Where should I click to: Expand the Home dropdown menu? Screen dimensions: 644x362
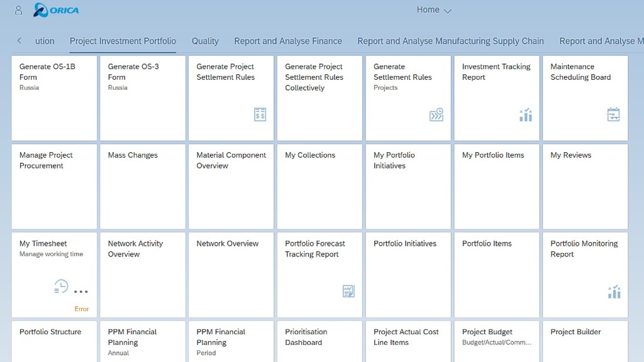(434, 10)
